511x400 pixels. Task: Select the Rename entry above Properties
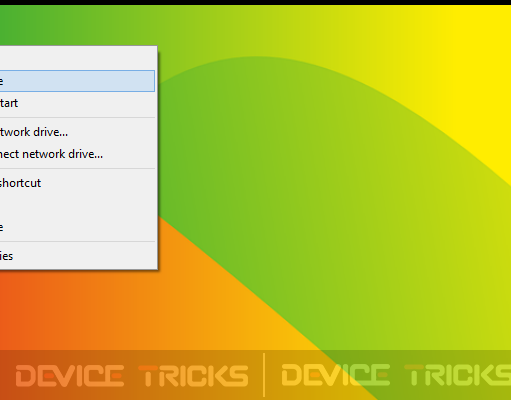pyautogui.click(x=77, y=227)
